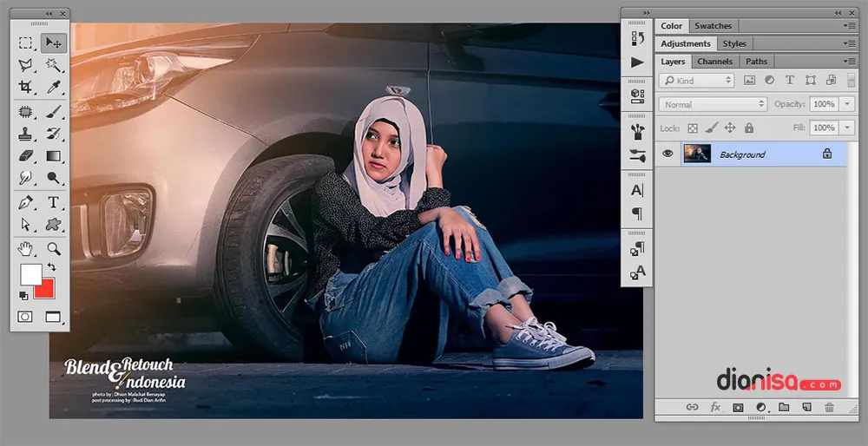Image resolution: width=868 pixels, height=446 pixels.
Task: Select the Patch healing tool
Action: tap(25, 111)
